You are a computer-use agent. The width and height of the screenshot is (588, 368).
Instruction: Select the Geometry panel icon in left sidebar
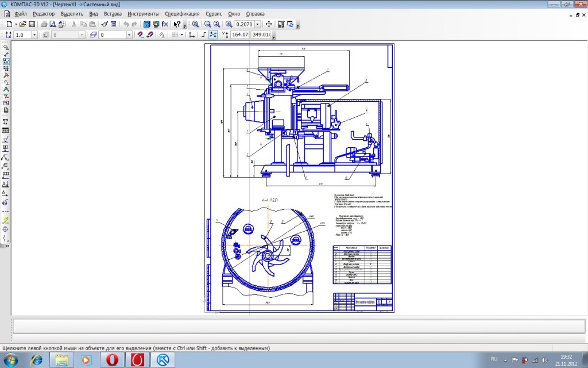point(6,47)
